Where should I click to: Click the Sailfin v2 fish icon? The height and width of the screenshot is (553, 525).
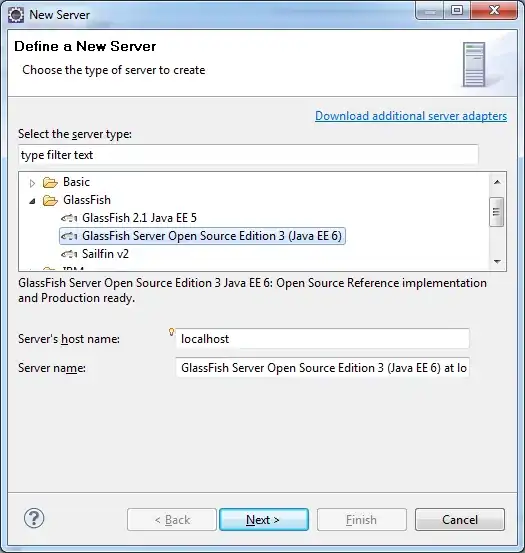pos(69,254)
